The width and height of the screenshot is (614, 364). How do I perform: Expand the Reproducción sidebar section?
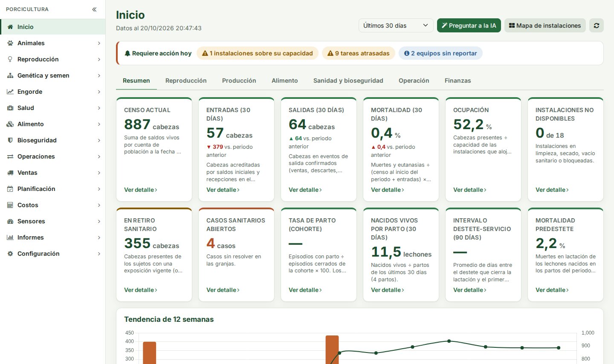coord(53,59)
